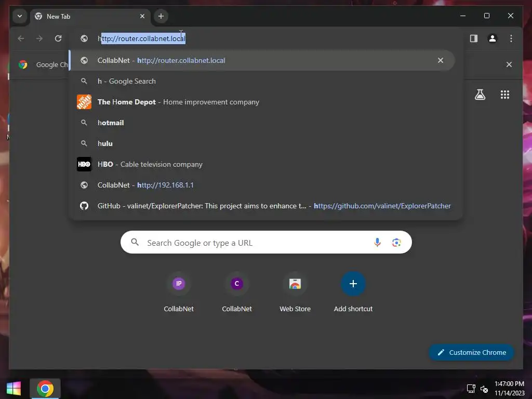Select the New Tab browser tab
The image size is (532, 399).
[x=90, y=16]
